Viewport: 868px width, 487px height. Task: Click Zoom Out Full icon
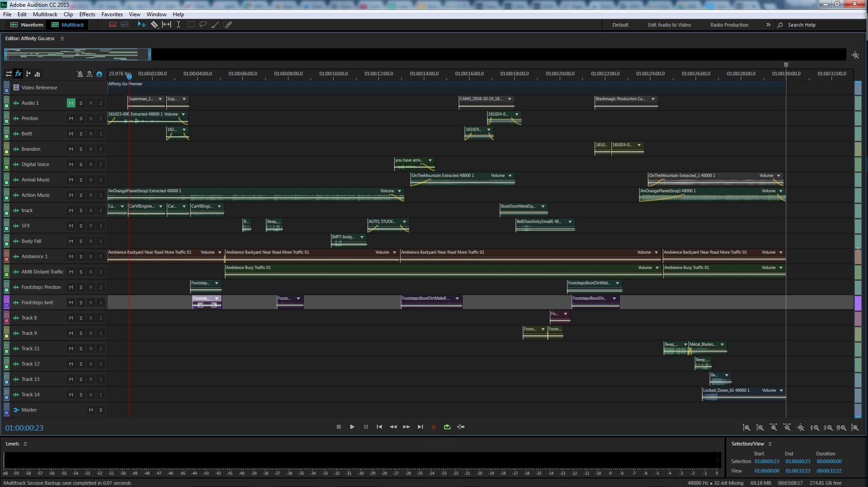point(801,427)
